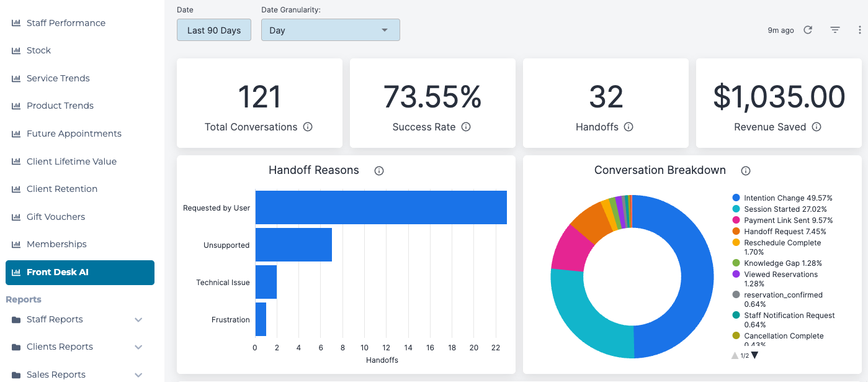Image resolution: width=868 pixels, height=382 pixels.
Task: Open Client Retention in the sidebar
Action: pyautogui.click(x=62, y=189)
